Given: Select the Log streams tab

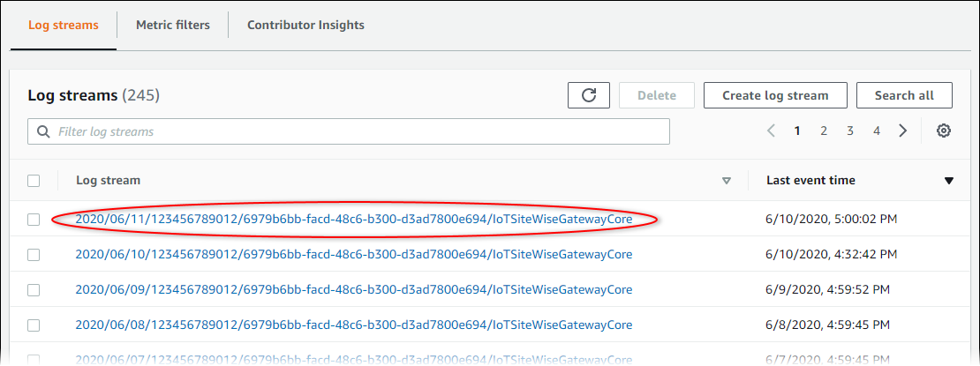Looking at the screenshot, I should pos(64,25).
